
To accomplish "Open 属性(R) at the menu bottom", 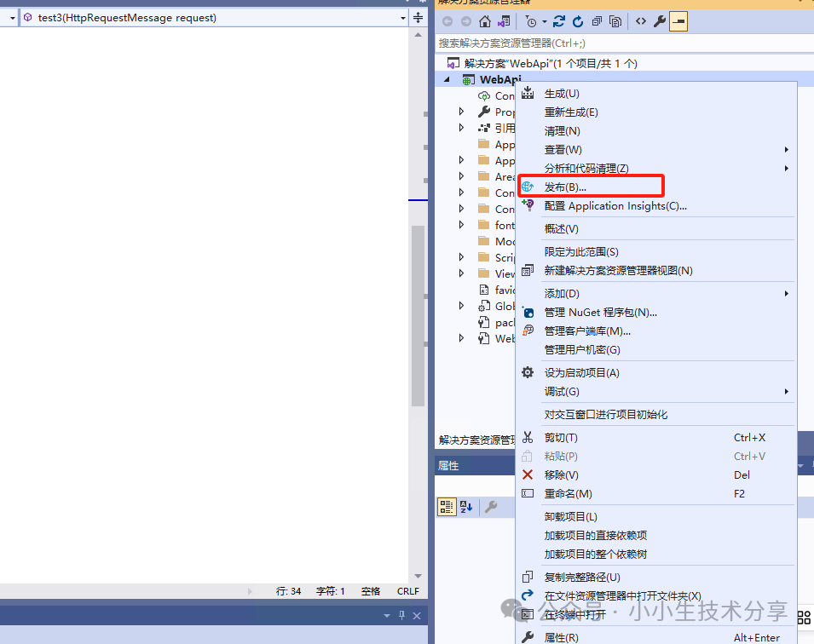I will point(656,637).
